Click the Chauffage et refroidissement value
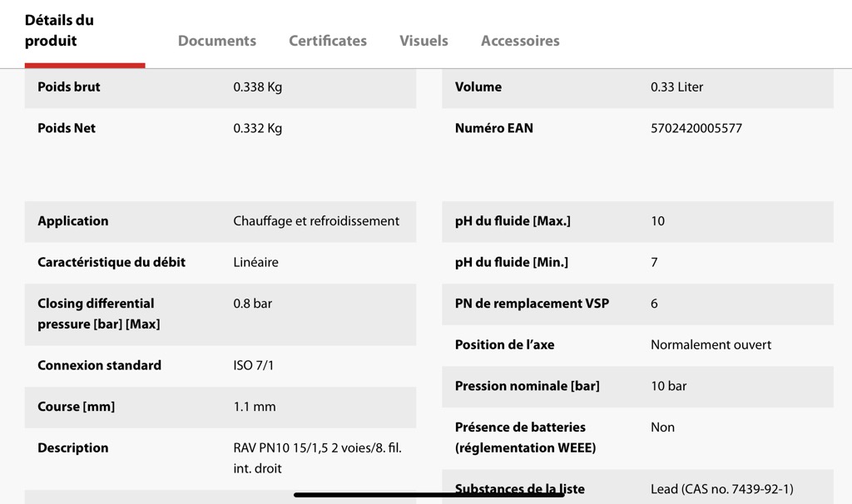Viewport: 852px width, 504px height. (x=316, y=221)
